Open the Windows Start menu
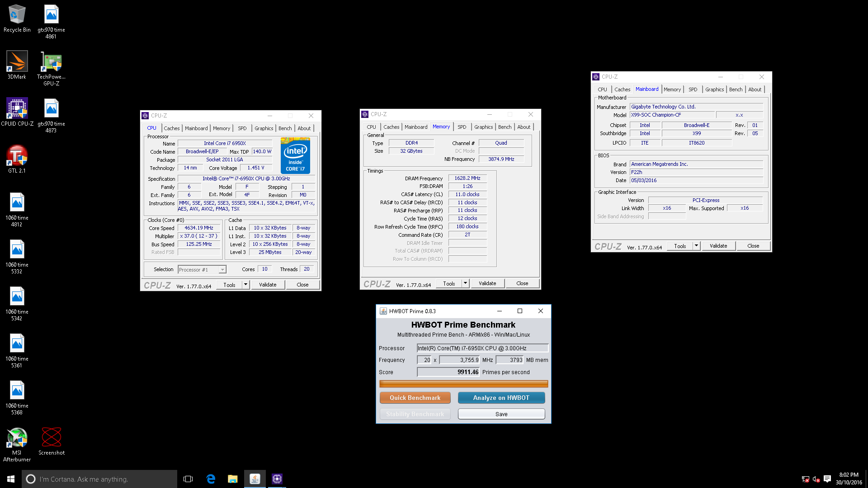The width and height of the screenshot is (868, 488). (x=11, y=479)
